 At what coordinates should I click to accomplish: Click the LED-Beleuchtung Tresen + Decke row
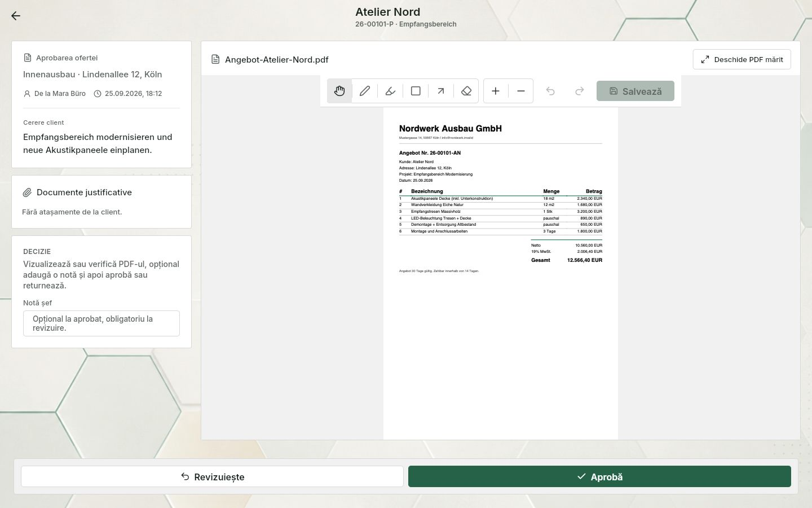pos(501,218)
